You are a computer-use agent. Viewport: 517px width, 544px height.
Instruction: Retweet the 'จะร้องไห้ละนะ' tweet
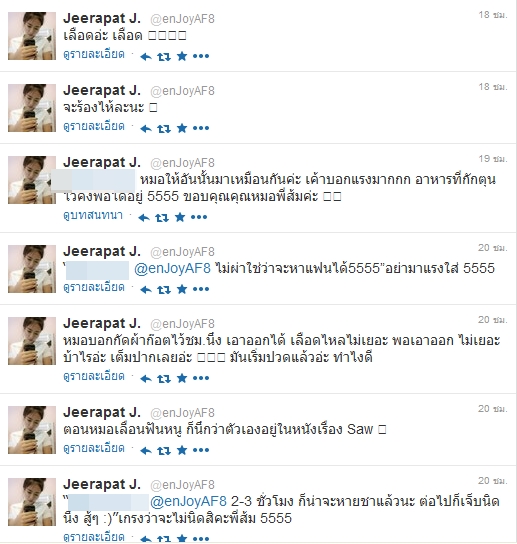point(164,129)
